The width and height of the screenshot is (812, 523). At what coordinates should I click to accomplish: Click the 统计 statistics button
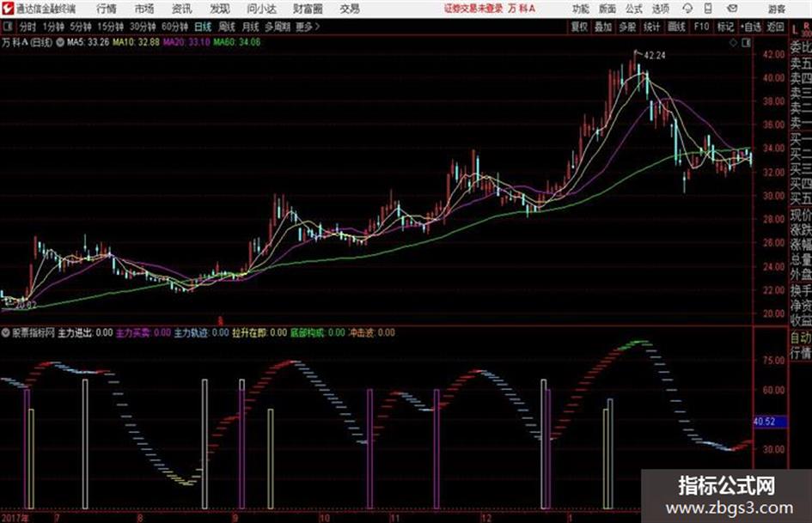pos(651,27)
